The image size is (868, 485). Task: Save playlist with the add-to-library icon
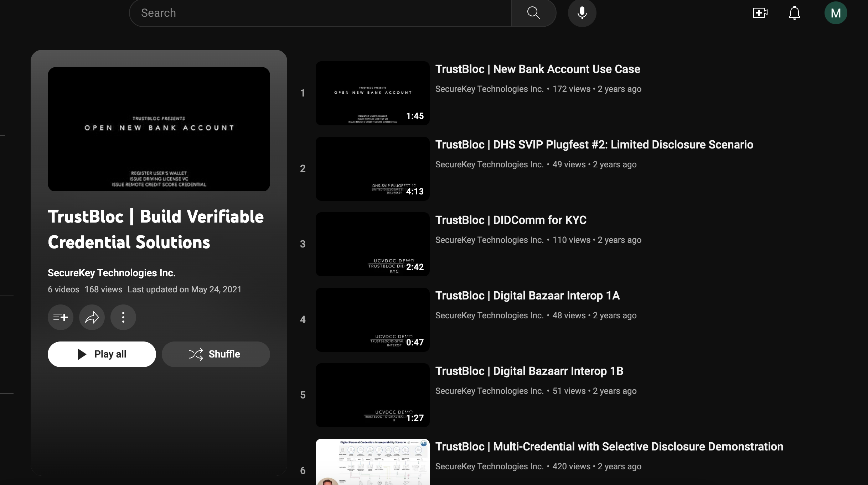61,317
